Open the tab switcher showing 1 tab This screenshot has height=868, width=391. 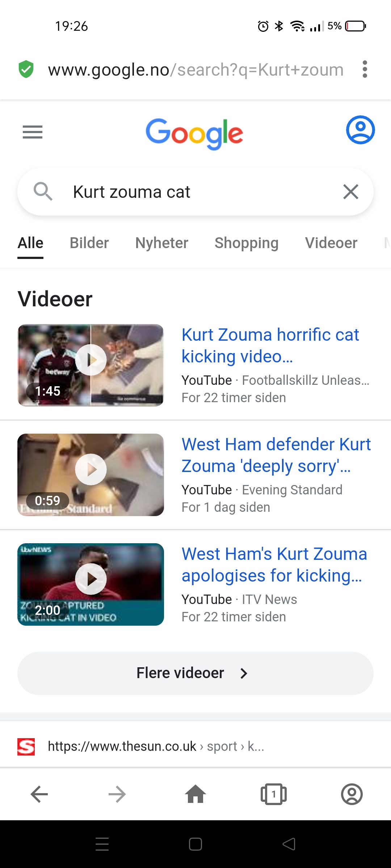pos(274,794)
